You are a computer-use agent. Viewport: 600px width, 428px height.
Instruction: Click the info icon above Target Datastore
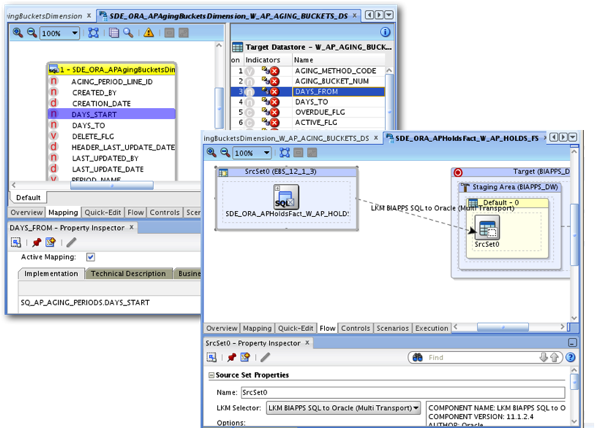coord(385,32)
